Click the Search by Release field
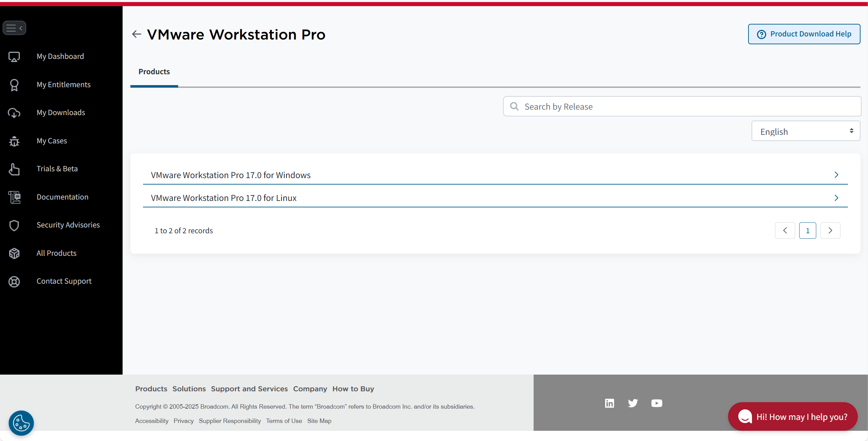This screenshot has width=868, height=441. pyautogui.click(x=681, y=106)
